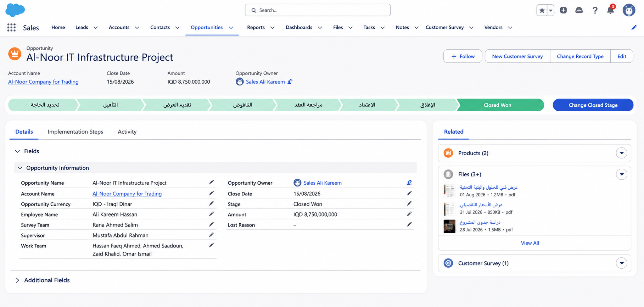The width and height of the screenshot is (644, 307).
Task: Edit the Account Name field
Action: tap(211, 193)
